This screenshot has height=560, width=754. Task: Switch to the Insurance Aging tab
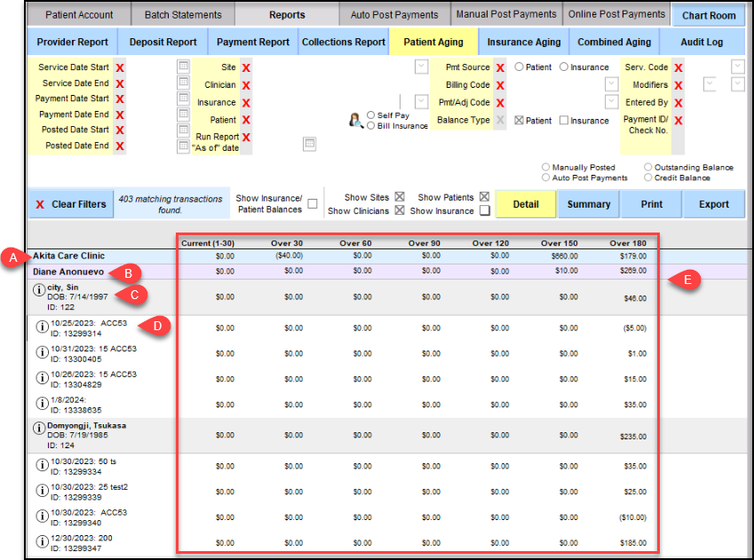tap(523, 42)
